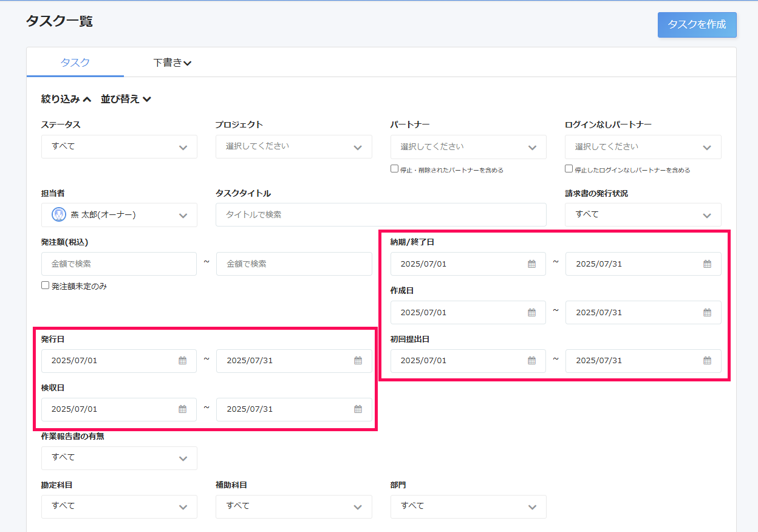The width and height of the screenshot is (758, 532).
Task: Open the 勘定科目 dropdown
Action: click(119, 506)
